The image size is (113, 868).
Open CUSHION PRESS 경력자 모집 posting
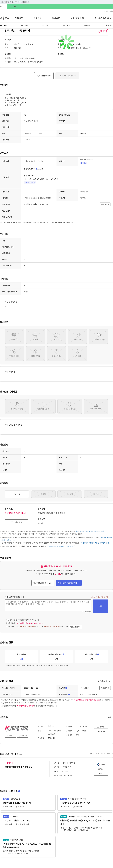(x=19, y=767)
